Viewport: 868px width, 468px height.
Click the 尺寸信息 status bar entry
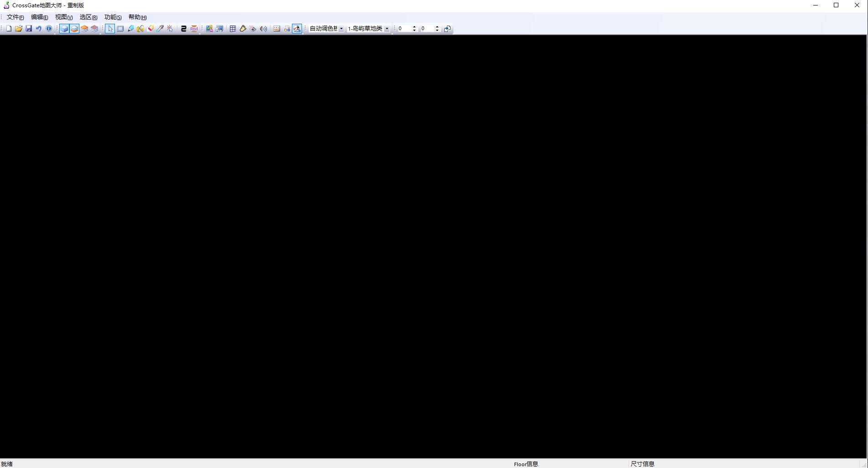(x=642, y=464)
